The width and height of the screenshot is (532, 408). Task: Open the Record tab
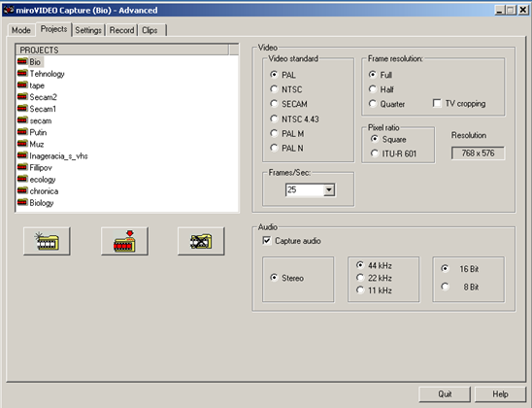[121, 30]
